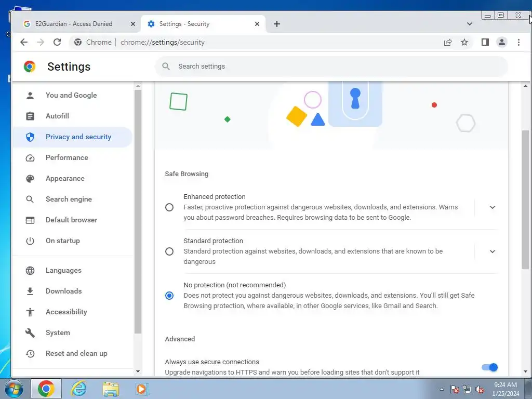Screen dimensions: 532x399
Task: Open the side panel icon
Action: click(485, 42)
